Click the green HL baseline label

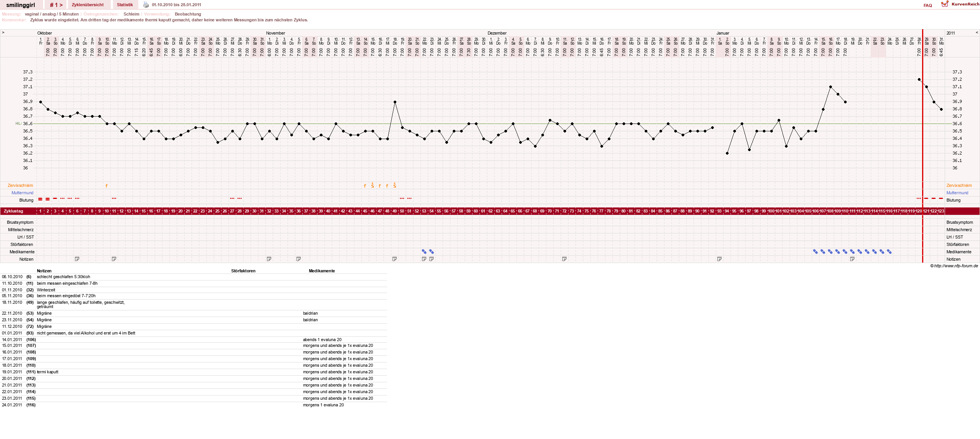pos(18,124)
